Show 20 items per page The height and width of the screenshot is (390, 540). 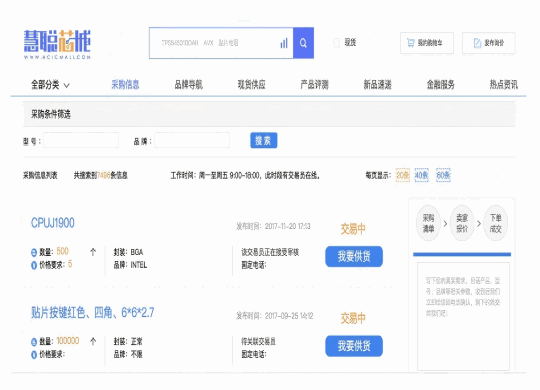coord(403,175)
